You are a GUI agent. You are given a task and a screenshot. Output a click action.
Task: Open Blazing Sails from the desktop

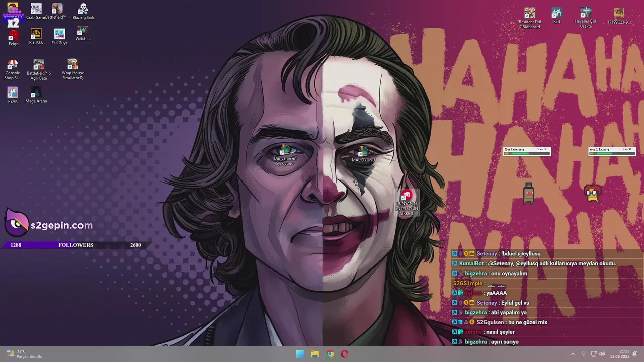(83, 11)
